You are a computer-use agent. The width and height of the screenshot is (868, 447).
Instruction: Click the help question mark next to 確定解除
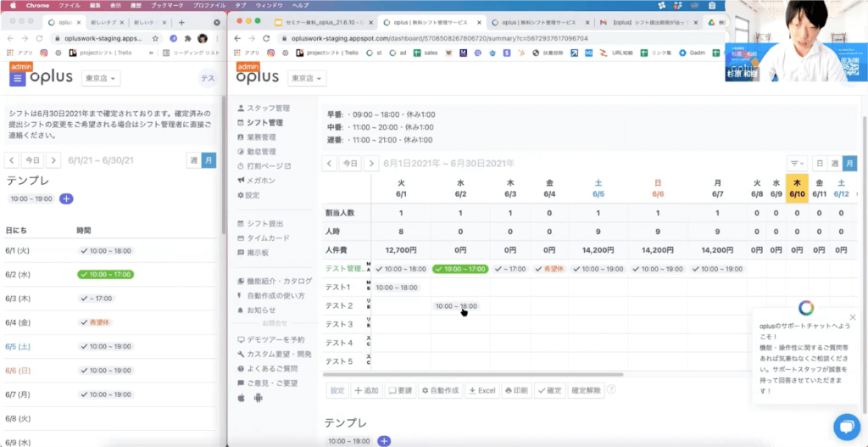(611, 390)
